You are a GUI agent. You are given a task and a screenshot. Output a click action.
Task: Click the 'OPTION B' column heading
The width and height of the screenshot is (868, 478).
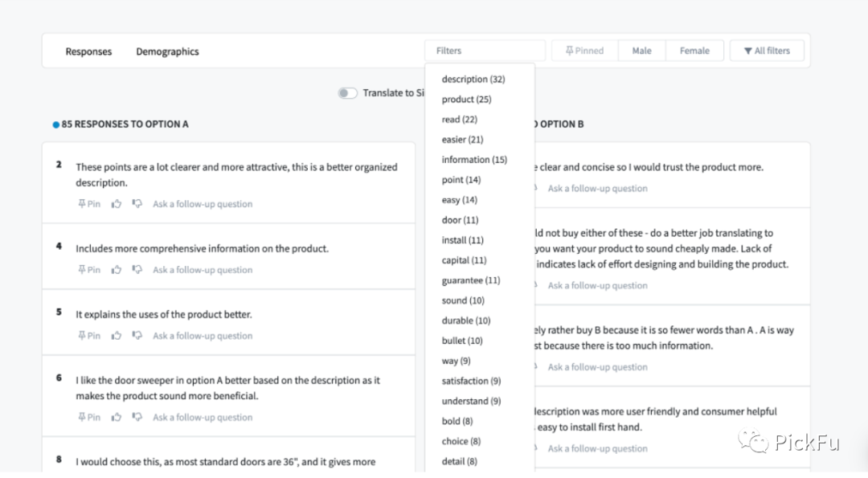click(x=560, y=124)
